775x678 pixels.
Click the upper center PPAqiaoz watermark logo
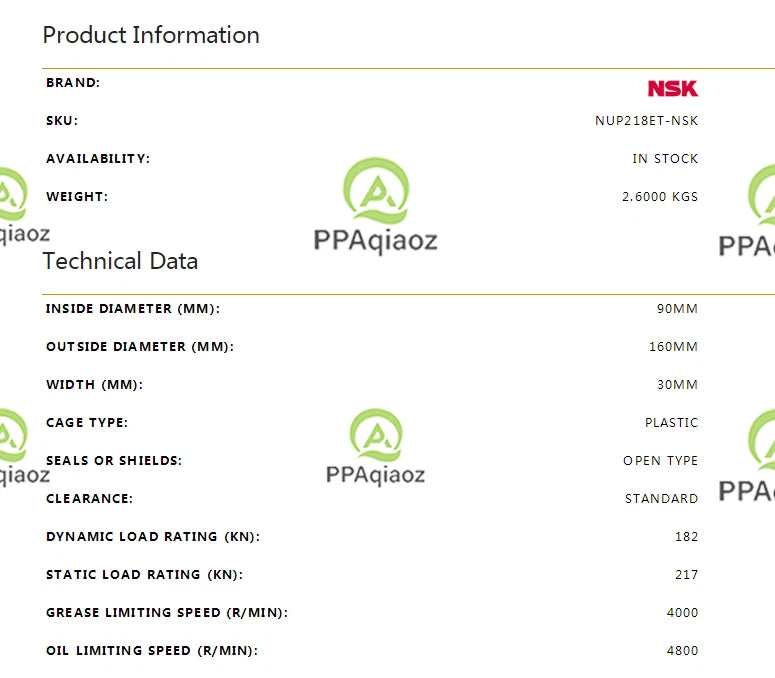click(x=376, y=206)
